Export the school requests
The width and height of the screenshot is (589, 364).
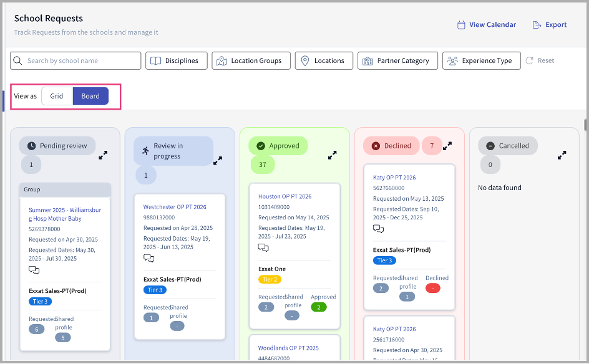(x=550, y=25)
